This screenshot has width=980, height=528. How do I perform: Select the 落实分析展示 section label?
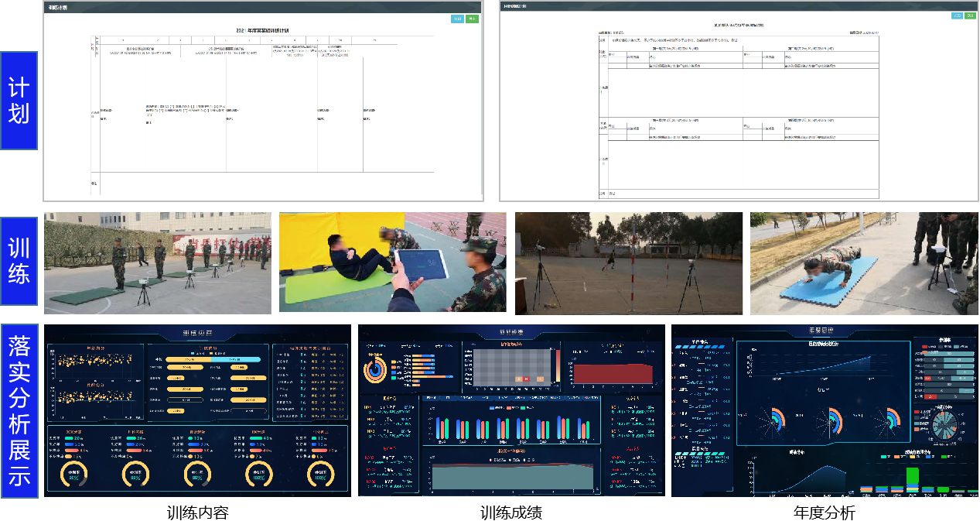[19, 410]
